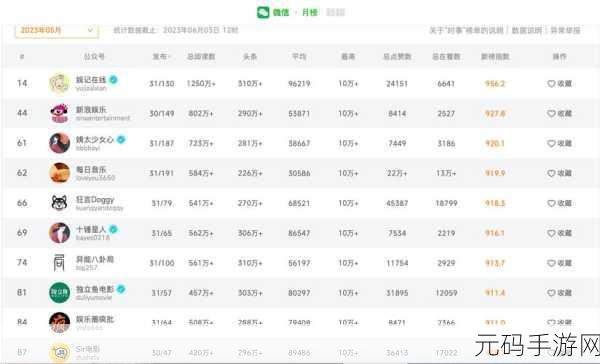Click the green WeChat logo icon
Screen dimensions: 600x364
click(263, 12)
